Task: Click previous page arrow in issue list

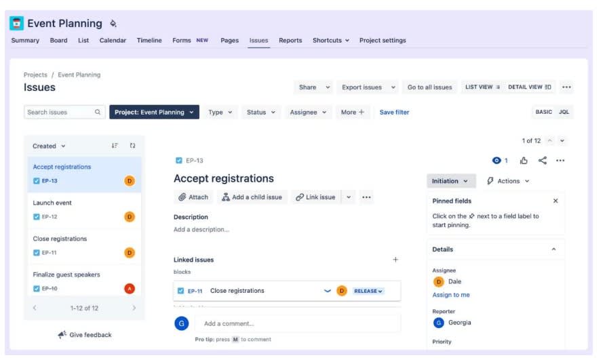Action: click(35, 308)
